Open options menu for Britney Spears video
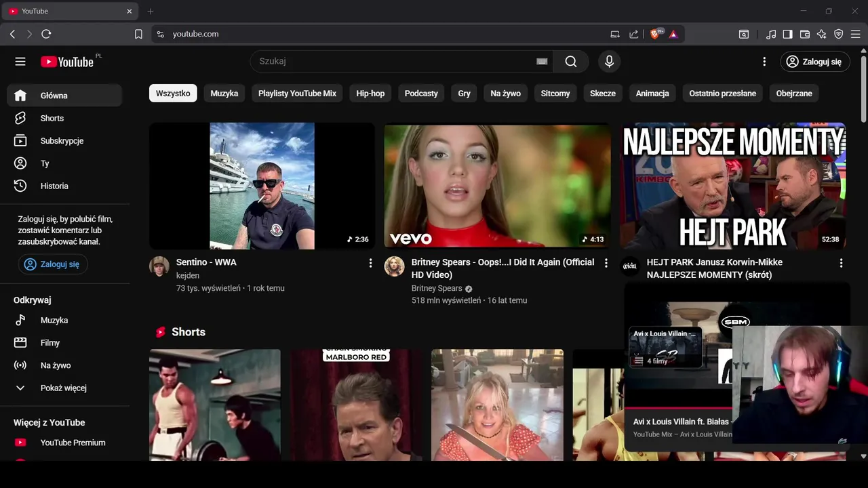The image size is (868, 488). (606, 263)
